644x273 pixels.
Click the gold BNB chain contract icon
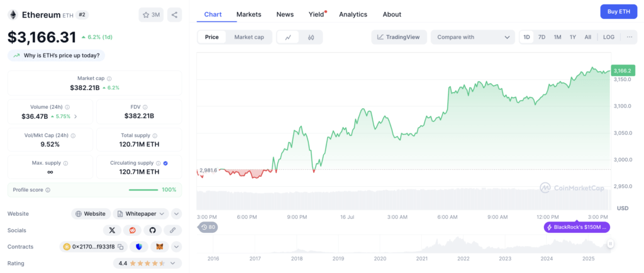[x=67, y=247]
